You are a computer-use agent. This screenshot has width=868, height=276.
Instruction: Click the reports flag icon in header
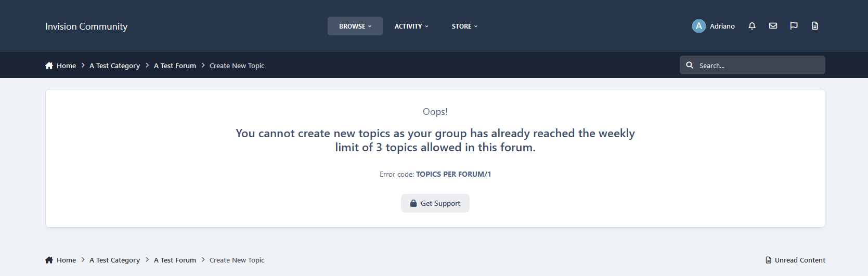coord(794,26)
